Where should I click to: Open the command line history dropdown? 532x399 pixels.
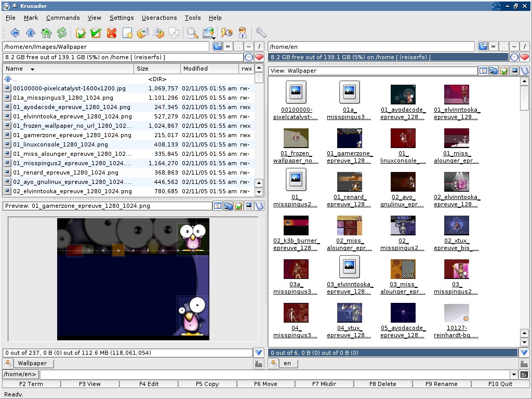click(x=514, y=375)
